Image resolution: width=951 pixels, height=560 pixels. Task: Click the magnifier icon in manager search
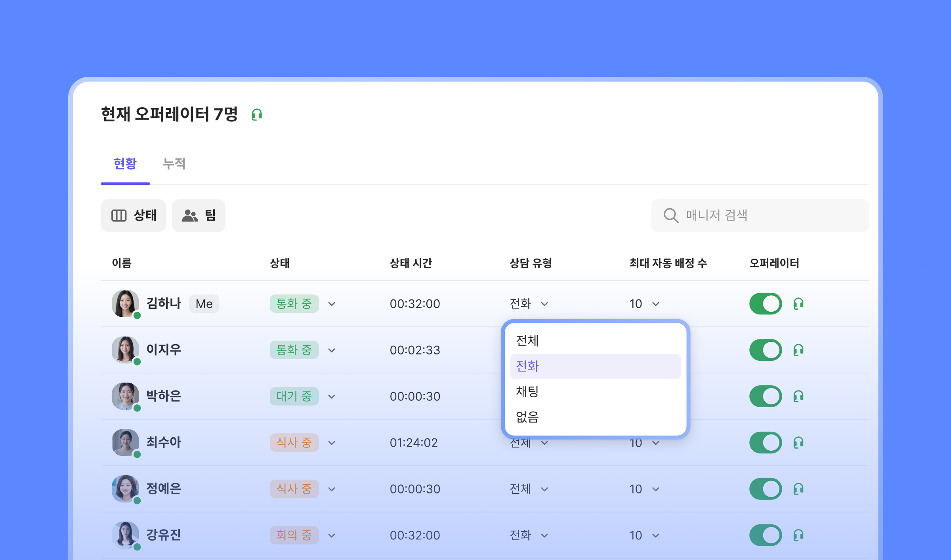pyautogui.click(x=670, y=215)
